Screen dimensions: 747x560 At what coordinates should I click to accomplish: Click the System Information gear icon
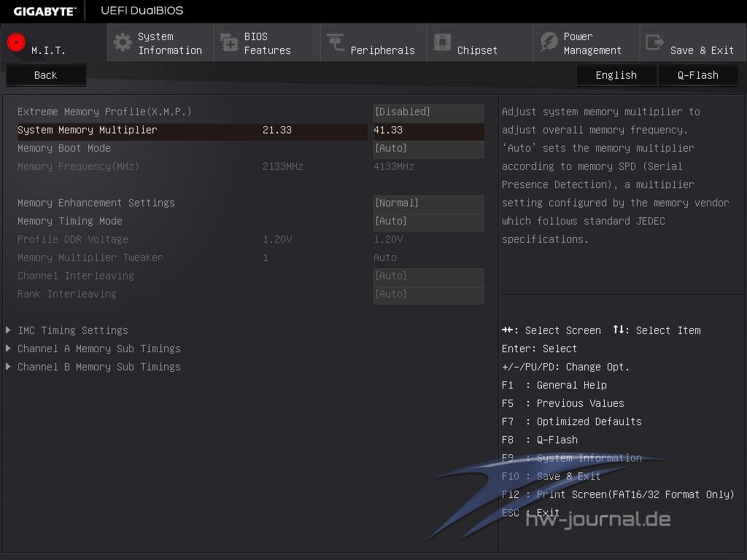click(123, 42)
